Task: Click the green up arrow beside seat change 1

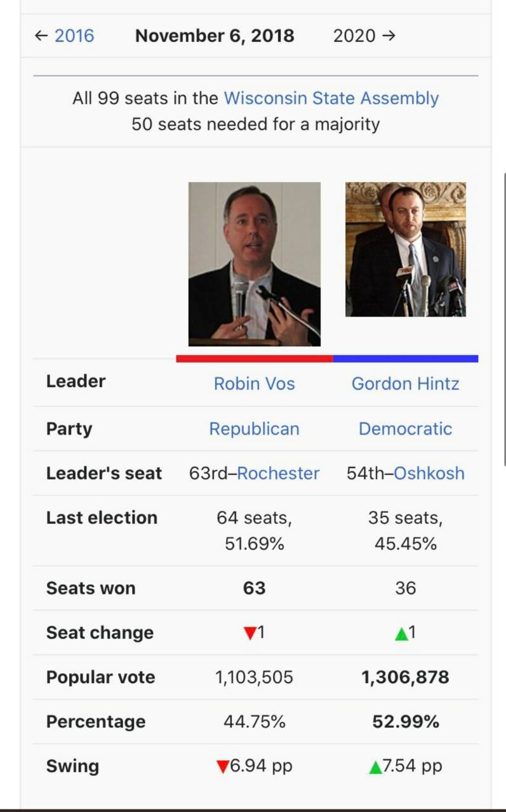Action: tap(401, 633)
